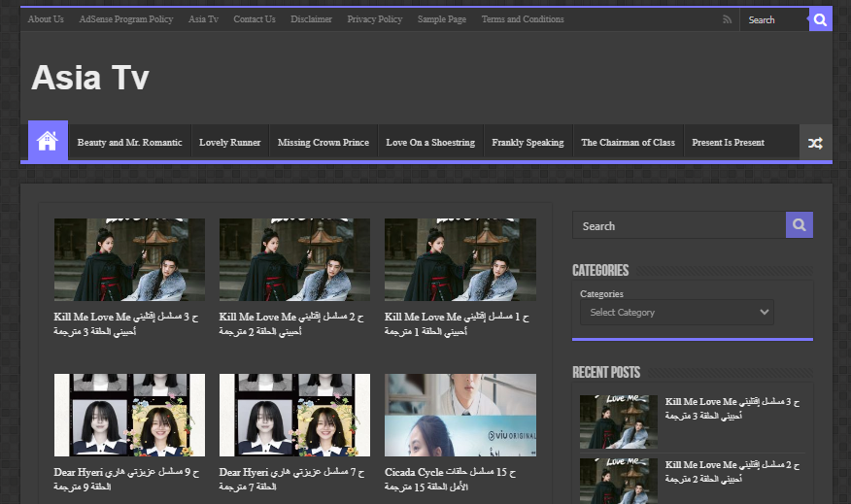Open the Disclaimer page

click(311, 19)
